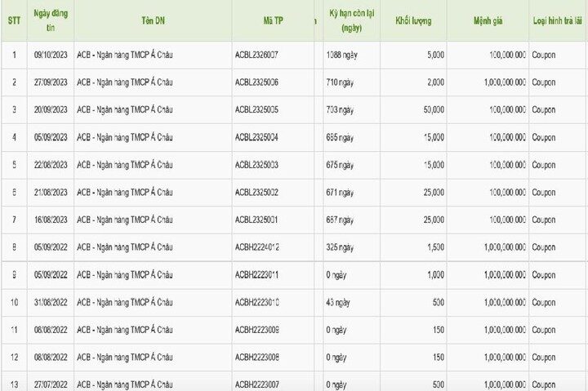
Task: Click ACB company name in row 1
Action: [x=125, y=55]
